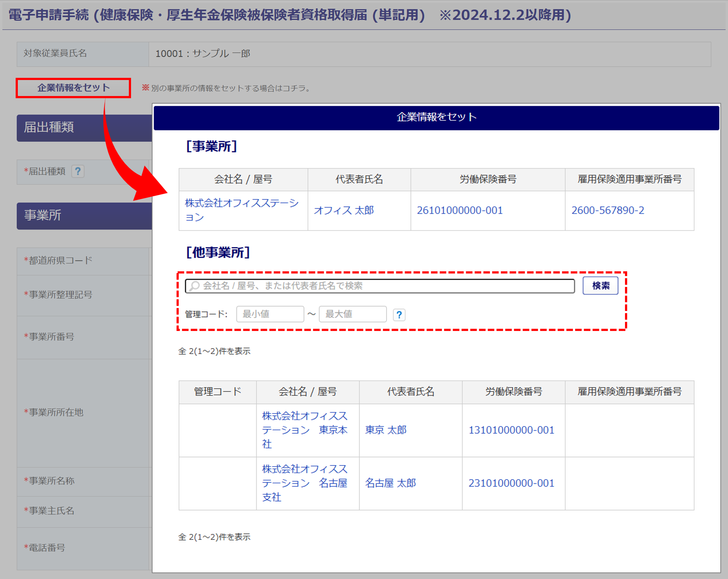Screen dimensions: 728x579
Task: Click the 最小値 management code field
Action: (x=270, y=314)
